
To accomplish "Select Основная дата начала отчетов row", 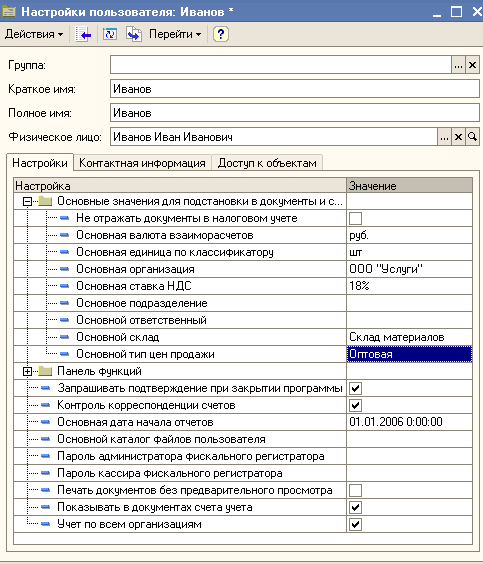I will coord(243,422).
